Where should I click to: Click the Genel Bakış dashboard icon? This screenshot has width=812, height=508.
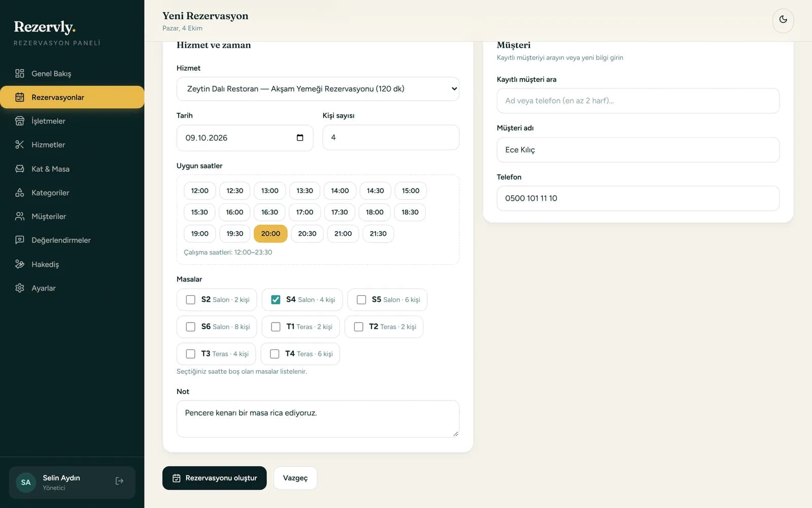[x=20, y=74]
